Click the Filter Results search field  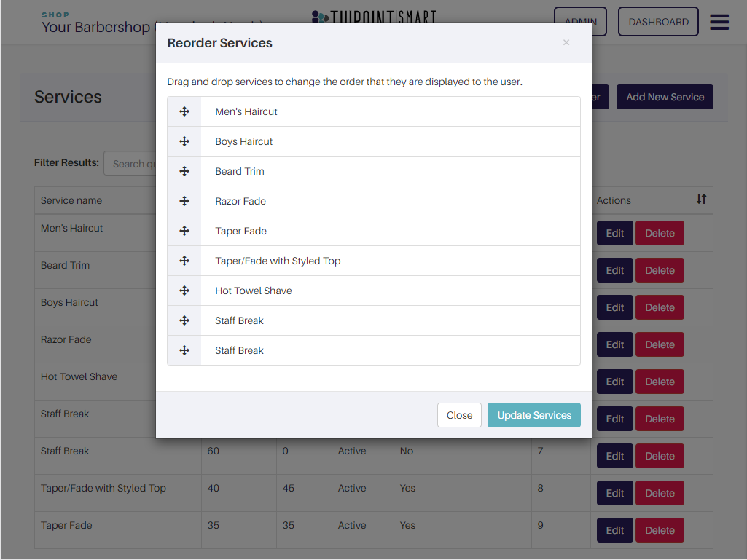[x=130, y=163]
